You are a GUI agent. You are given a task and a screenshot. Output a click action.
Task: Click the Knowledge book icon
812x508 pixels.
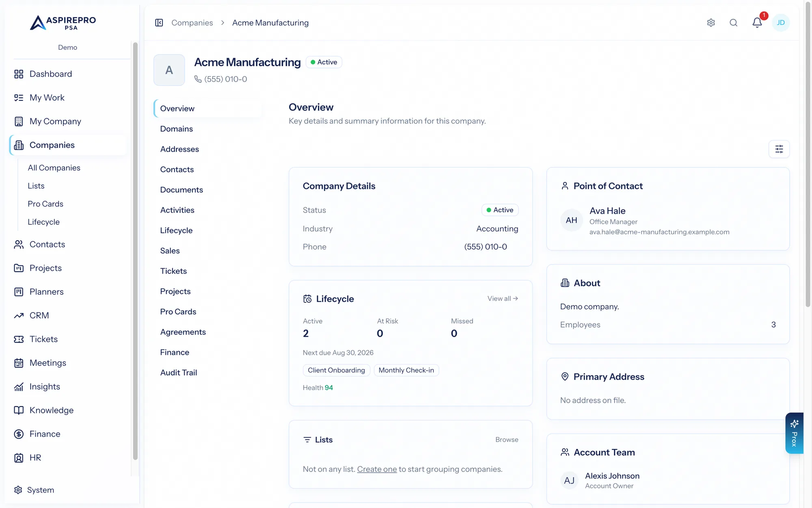pyautogui.click(x=19, y=410)
